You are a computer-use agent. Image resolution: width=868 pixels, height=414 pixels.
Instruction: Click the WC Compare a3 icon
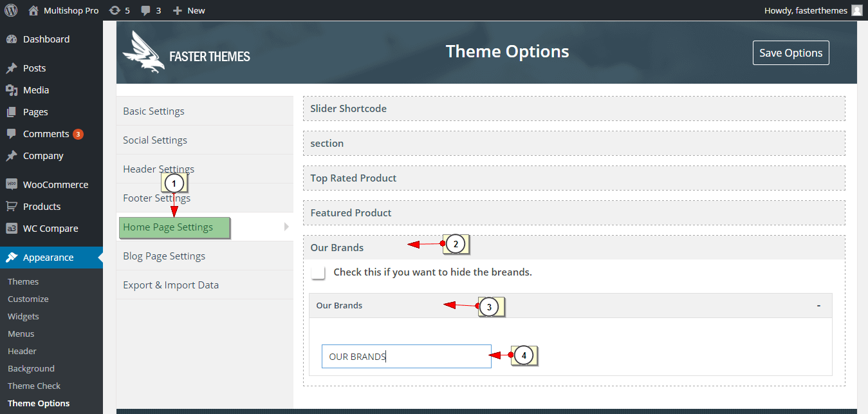pyautogui.click(x=12, y=229)
